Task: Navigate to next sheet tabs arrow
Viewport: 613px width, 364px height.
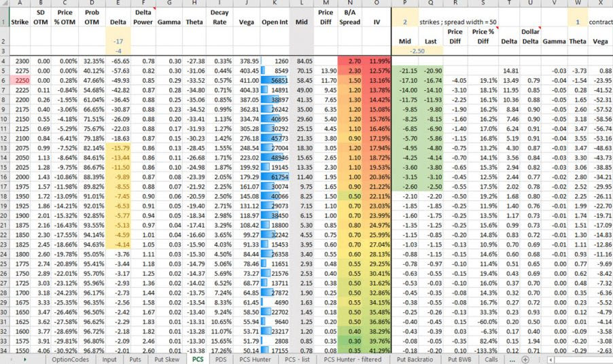Action: 24,359
